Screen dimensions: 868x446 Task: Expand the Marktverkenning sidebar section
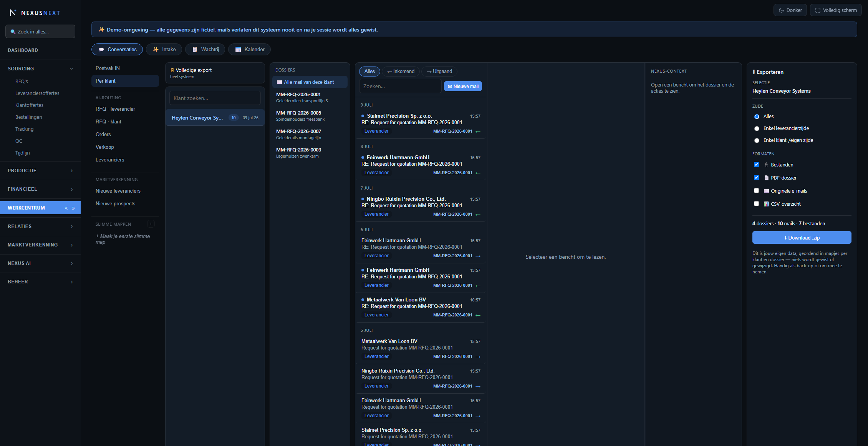pyautogui.click(x=40, y=245)
